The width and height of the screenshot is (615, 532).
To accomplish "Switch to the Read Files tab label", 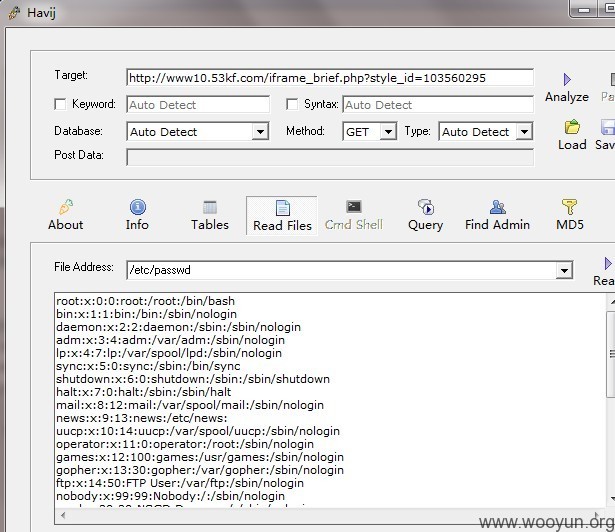I will click(x=282, y=226).
